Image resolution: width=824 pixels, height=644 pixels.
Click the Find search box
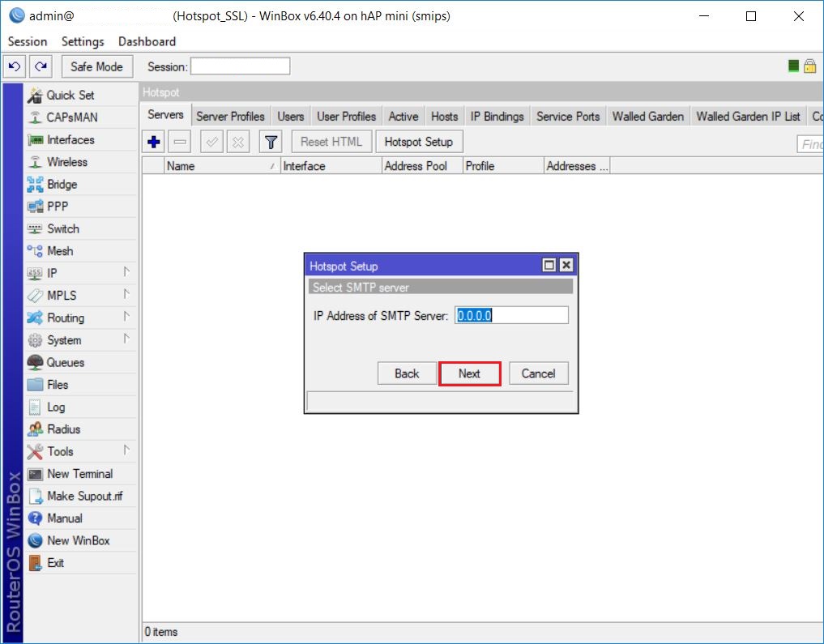pyautogui.click(x=809, y=144)
